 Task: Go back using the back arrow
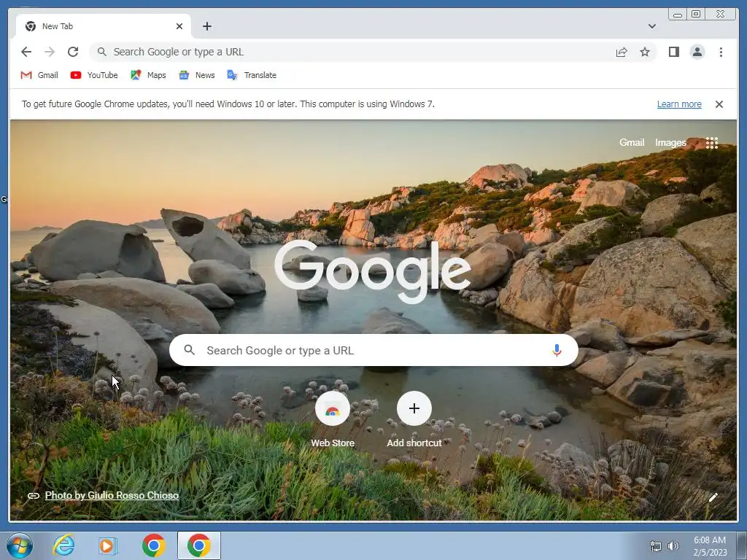(x=26, y=52)
